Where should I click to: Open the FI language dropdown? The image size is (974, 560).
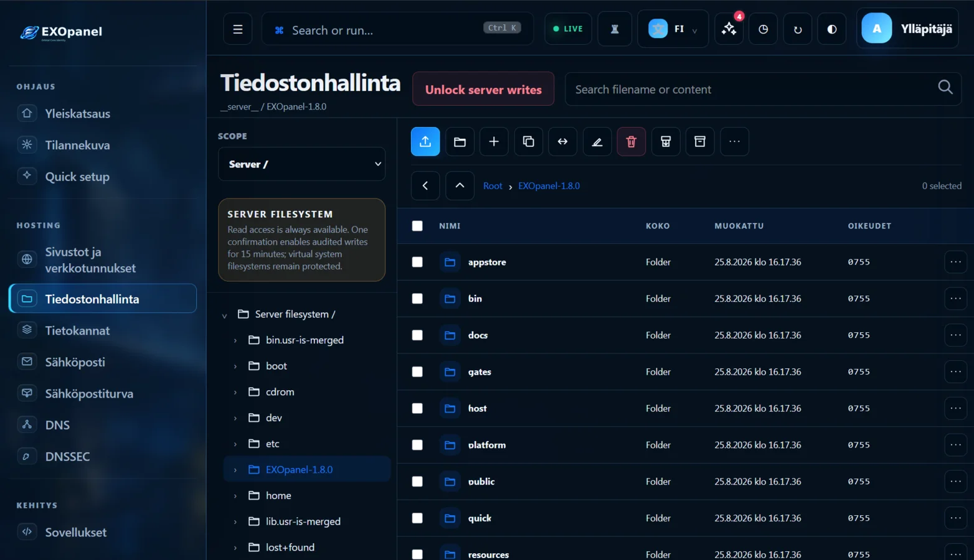click(673, 29)
